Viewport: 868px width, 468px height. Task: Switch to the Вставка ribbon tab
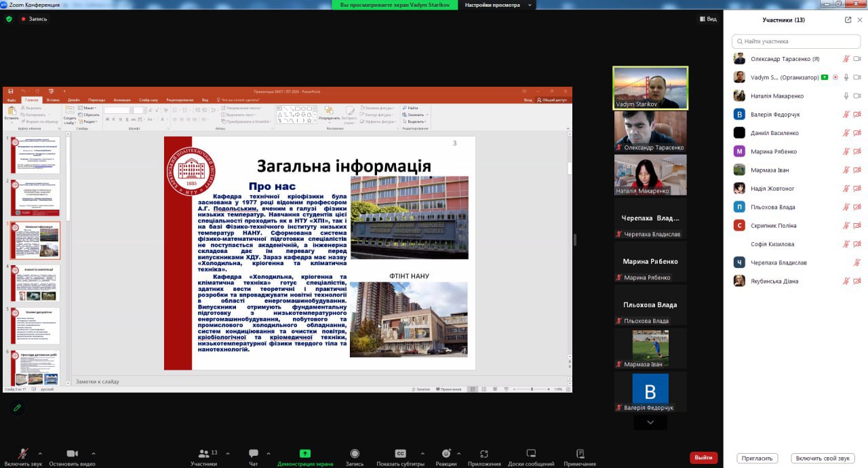53,100
